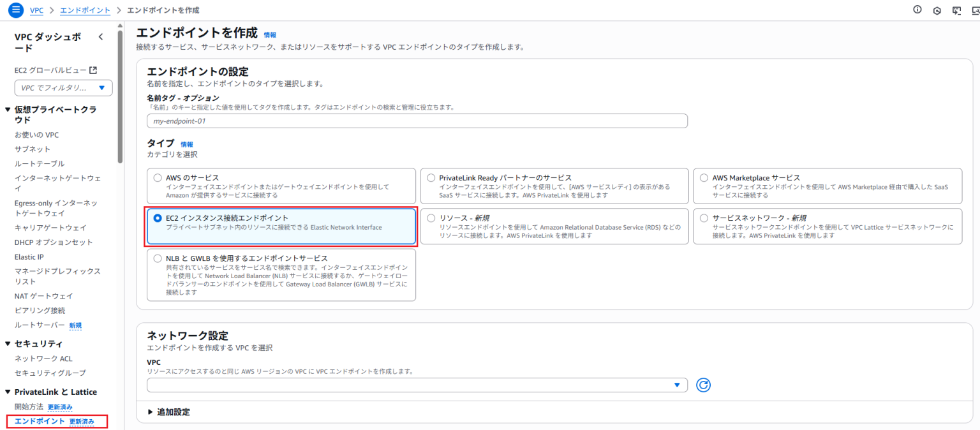Click the refresh icon next to VPC dropdown

[703, 385]
